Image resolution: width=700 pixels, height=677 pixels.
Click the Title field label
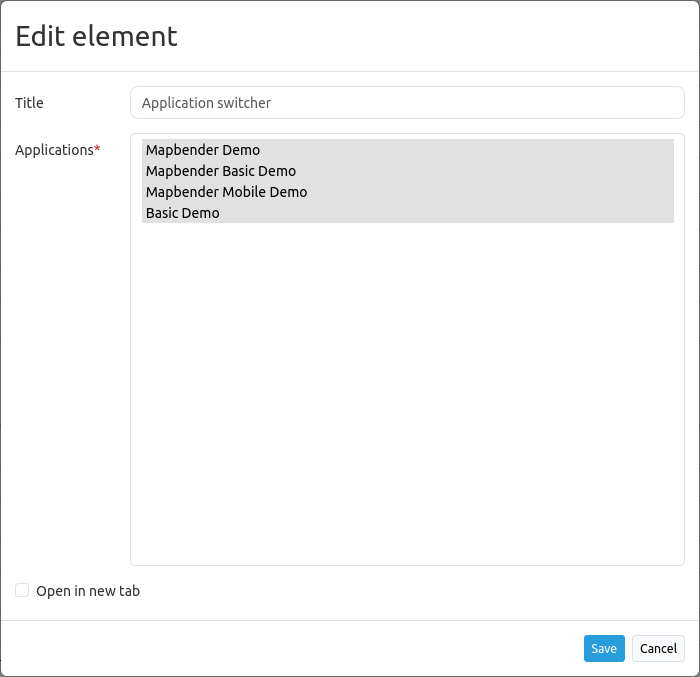click(30, 103)
